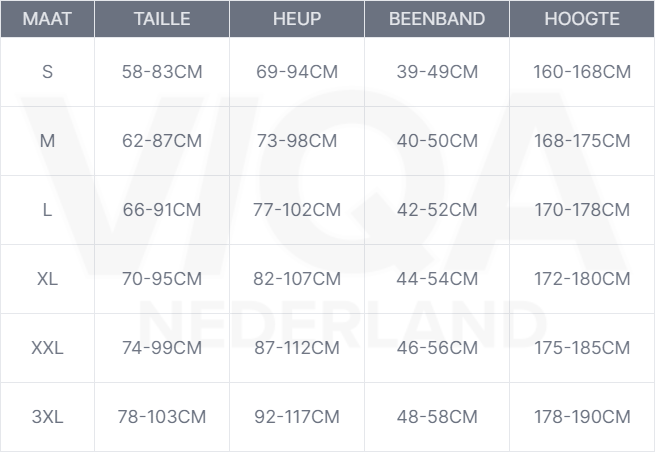Select the HOOGTE column header

click(582, 19)
